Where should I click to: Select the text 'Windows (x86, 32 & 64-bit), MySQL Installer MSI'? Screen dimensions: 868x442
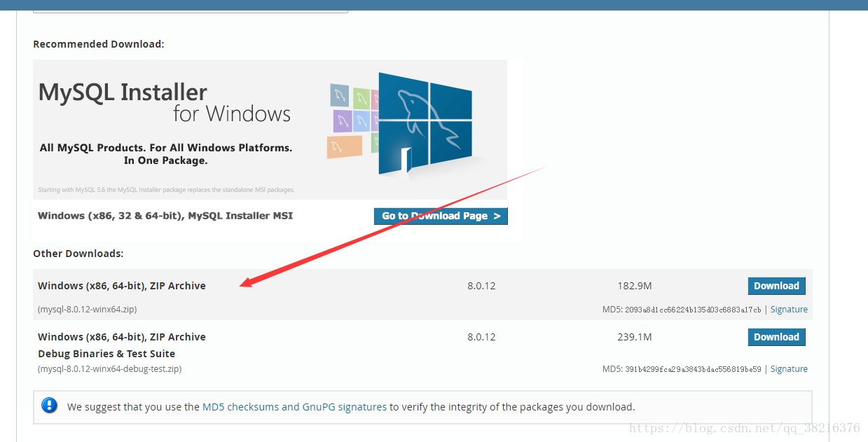coord(165,216)
